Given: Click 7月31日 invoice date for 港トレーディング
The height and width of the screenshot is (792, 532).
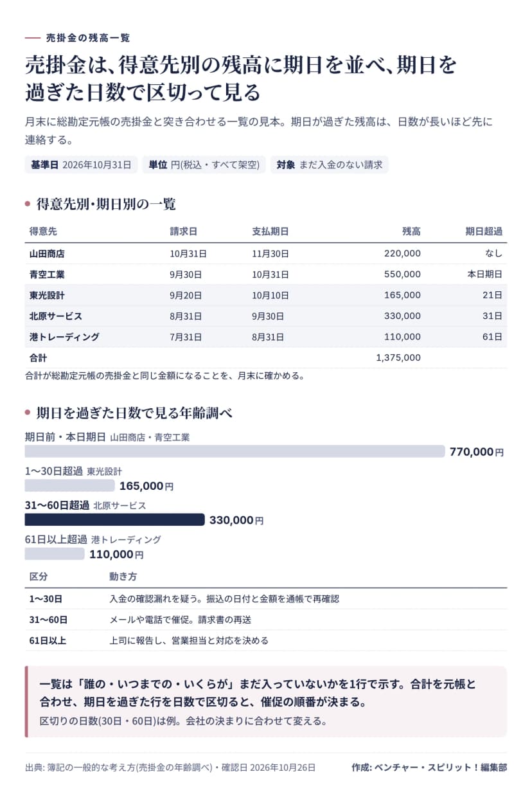Looking at the screenshot, I should point(186,337).
